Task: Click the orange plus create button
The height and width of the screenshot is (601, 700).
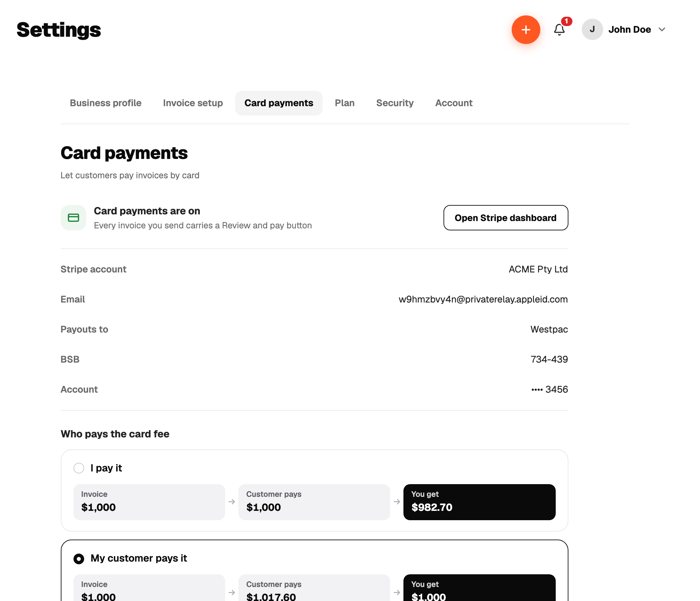Action: pos(526,30)
